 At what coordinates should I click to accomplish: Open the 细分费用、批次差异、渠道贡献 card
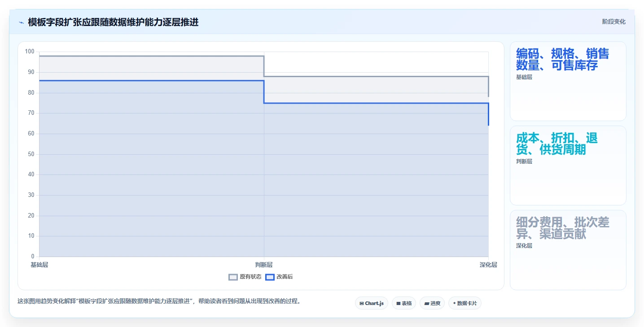568,250
